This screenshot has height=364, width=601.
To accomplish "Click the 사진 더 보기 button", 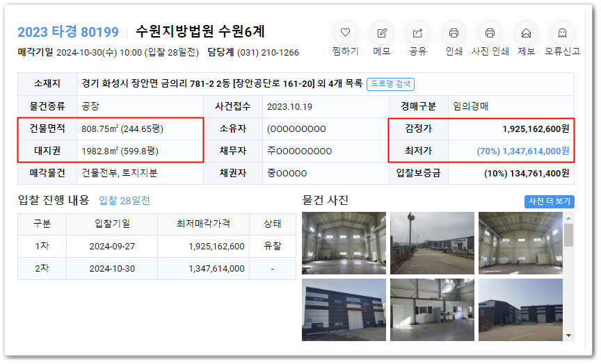I will pyautogui.click(x=550, y=201).
